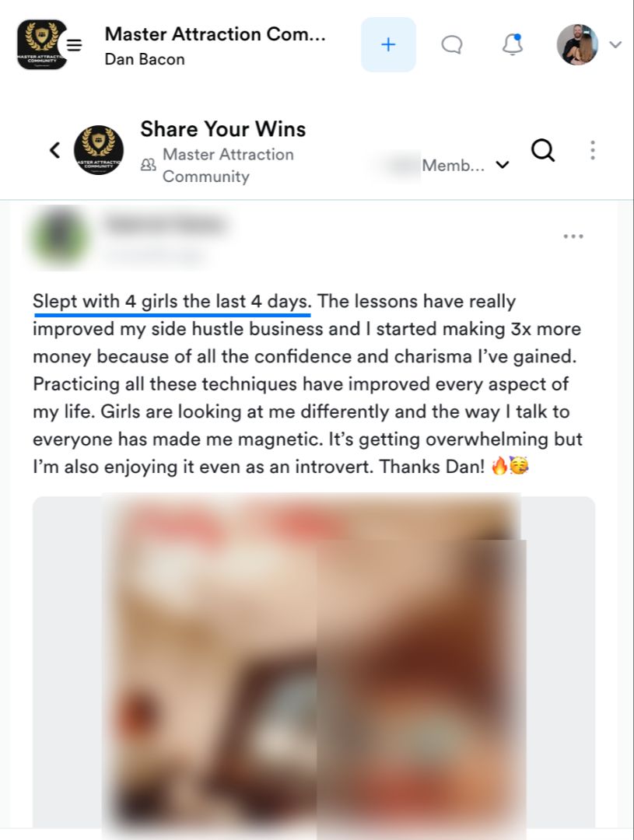Click the Master Attraction Community header logo
The width and height of the screenshot is (634, 840).
pos(41,45)
